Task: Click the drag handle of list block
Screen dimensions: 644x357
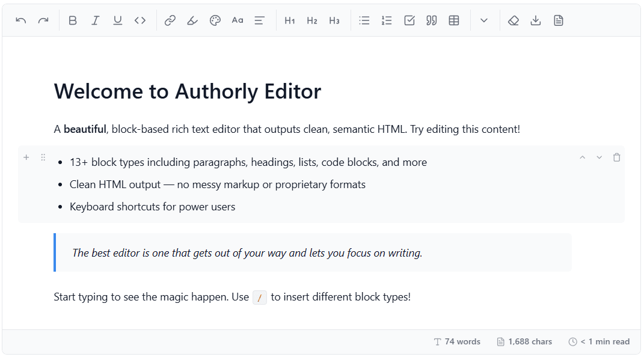Action: 43,157
